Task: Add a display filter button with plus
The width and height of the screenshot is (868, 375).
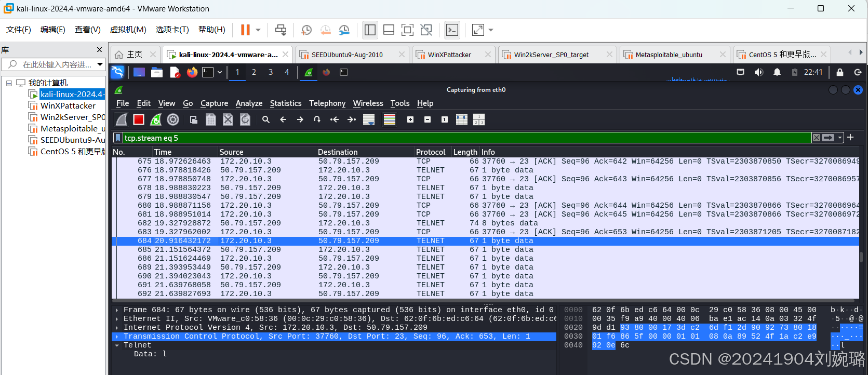Action: tap(850, 137)
